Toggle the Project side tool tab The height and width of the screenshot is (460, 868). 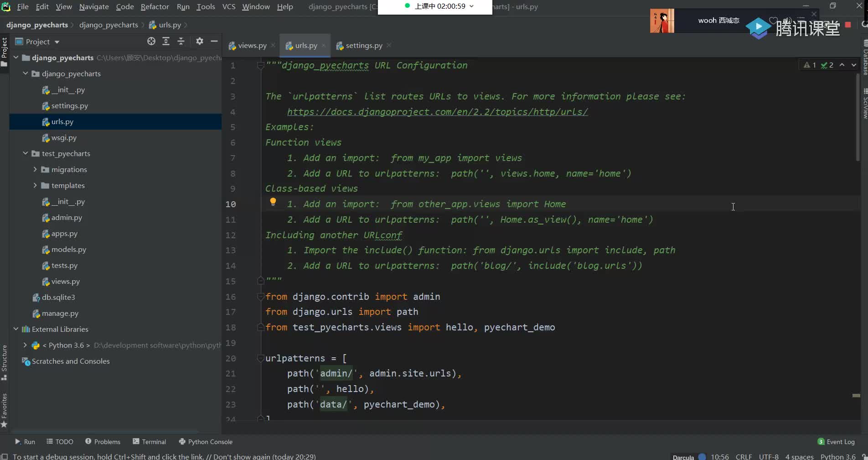(x=4, y=52)
